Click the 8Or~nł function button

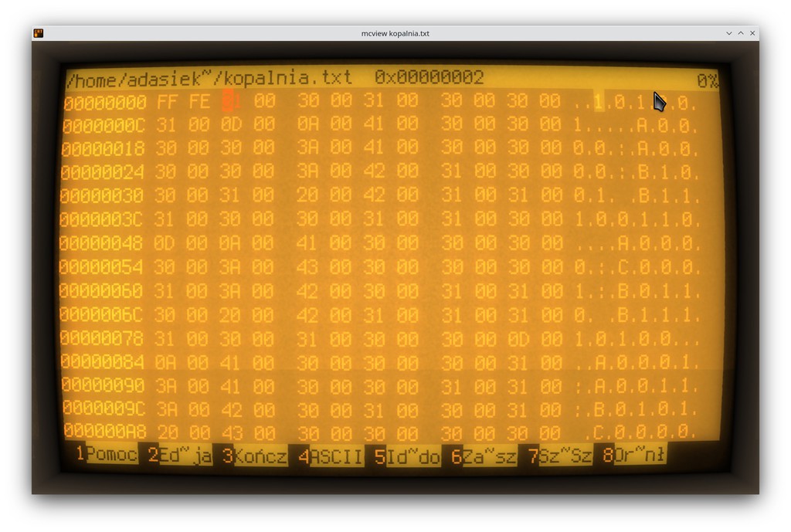(x=633, y=455)
